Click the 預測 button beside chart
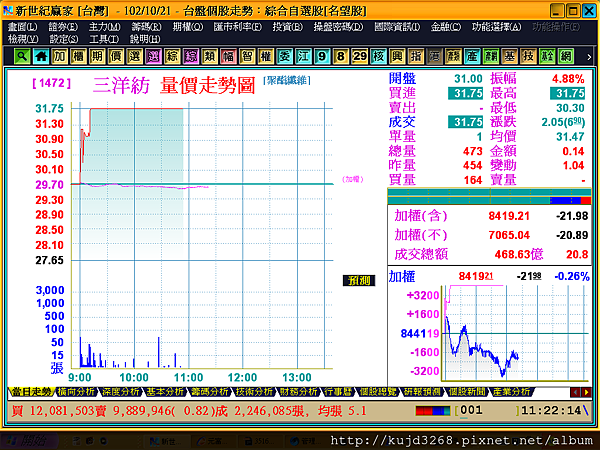 [359, 280]
